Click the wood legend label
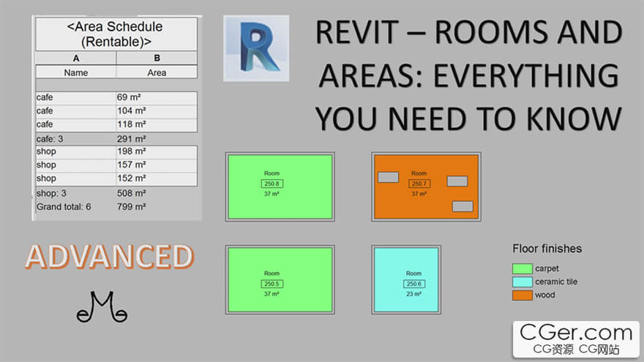 coord(545,295)
